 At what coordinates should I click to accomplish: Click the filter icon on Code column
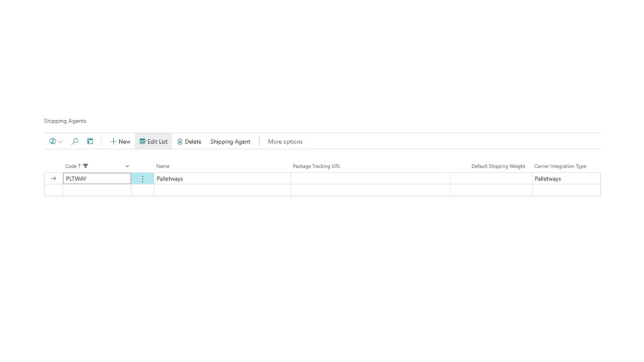tap(86, 166)
